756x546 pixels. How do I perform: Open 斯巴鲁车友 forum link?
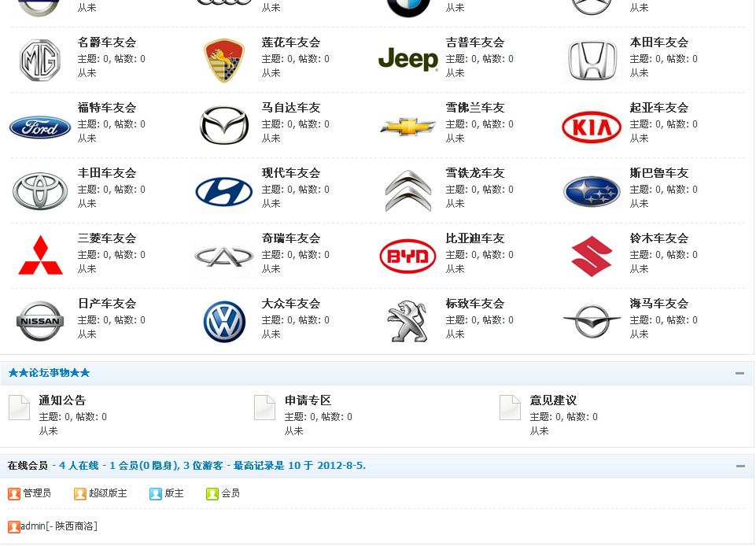[659, 172]
